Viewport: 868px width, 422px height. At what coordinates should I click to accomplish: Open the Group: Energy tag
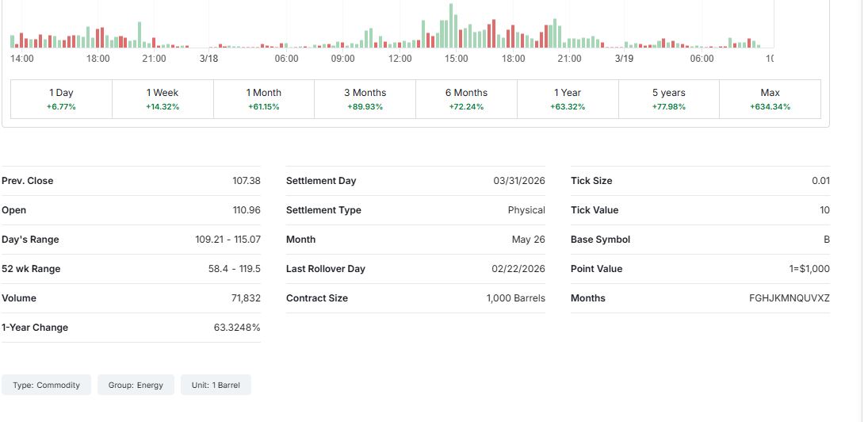click(136, 386)
